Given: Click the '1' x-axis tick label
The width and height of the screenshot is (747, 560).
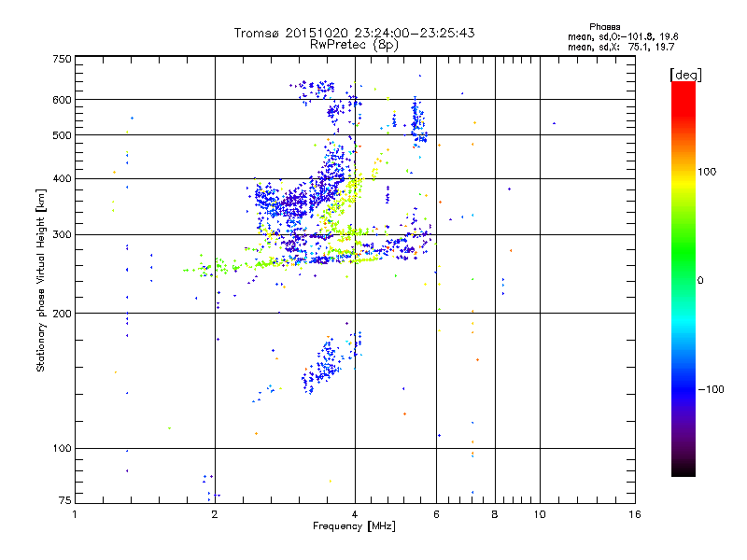Looking at the screenshot, I should [75, 515].
